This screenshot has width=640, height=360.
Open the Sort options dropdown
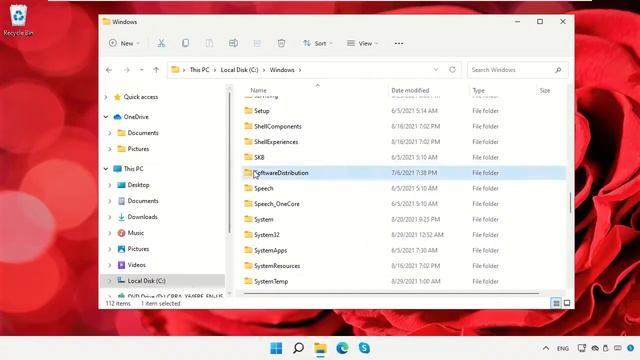[x=318, y=43]
